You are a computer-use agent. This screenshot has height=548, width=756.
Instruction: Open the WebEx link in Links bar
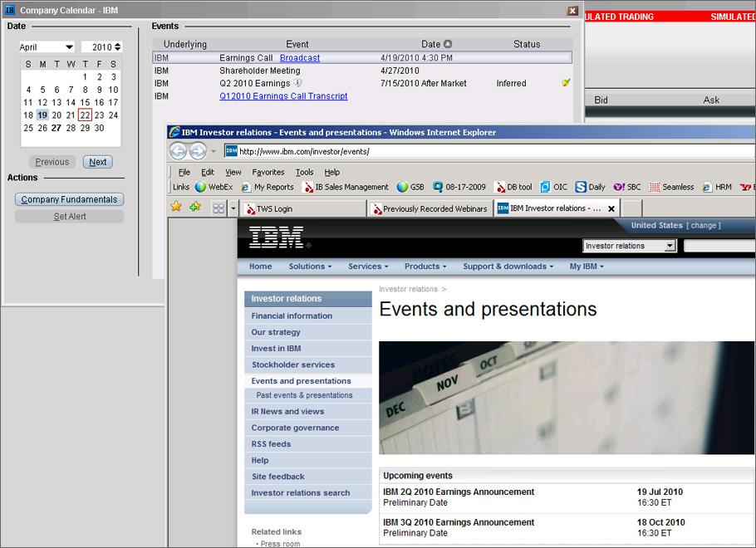pos(214,187)
